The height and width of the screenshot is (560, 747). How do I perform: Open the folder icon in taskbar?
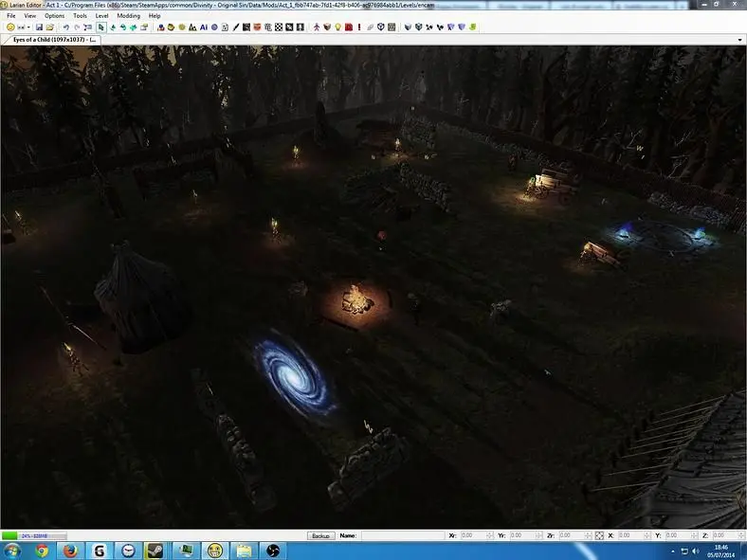coord(244,551)
